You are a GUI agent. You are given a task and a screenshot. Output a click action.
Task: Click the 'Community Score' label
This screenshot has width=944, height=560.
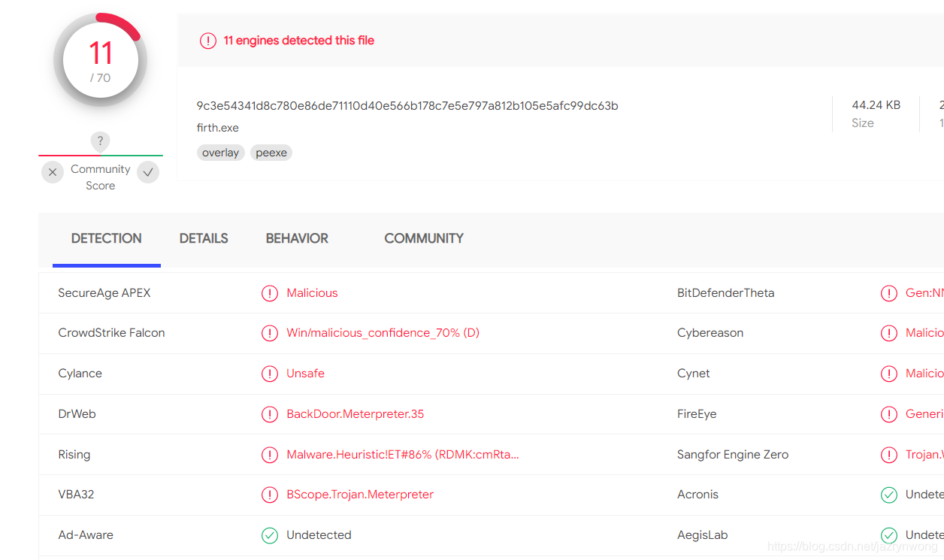(x=101, y=177)
